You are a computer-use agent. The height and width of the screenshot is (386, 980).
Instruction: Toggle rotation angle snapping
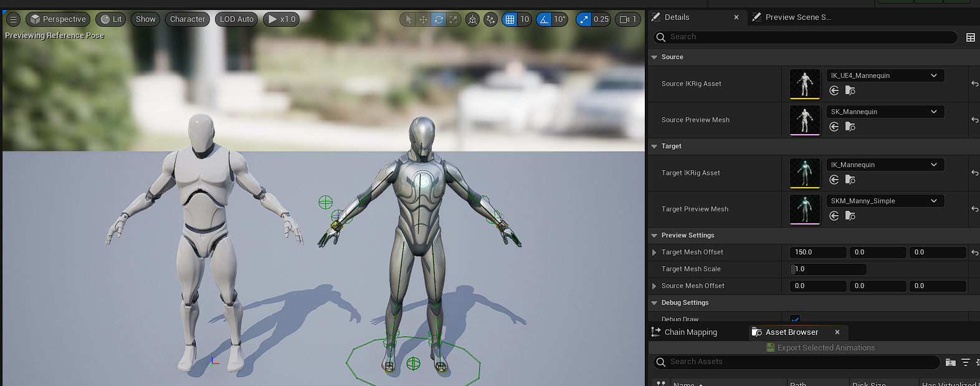coord(544,19)
